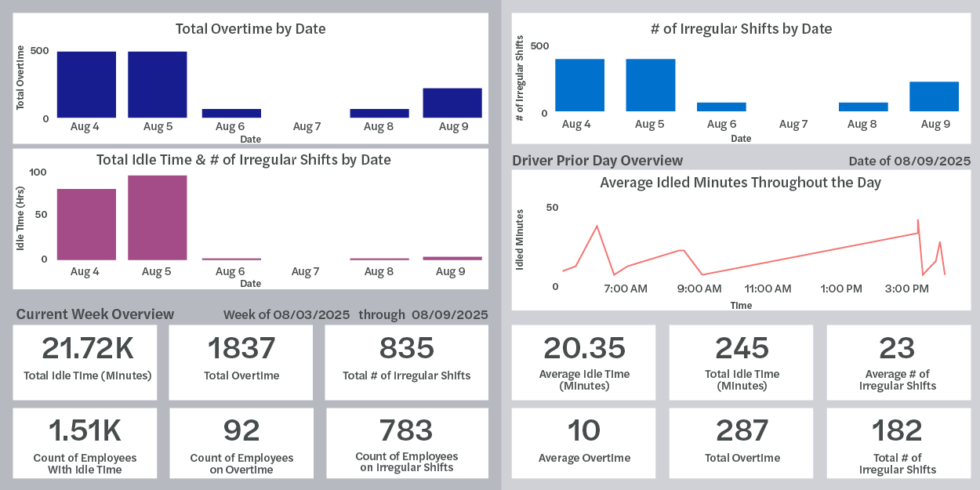Click the Average Idled Minutes chart title
Viewport: 980px width, 490px height.
pos(740,183)
